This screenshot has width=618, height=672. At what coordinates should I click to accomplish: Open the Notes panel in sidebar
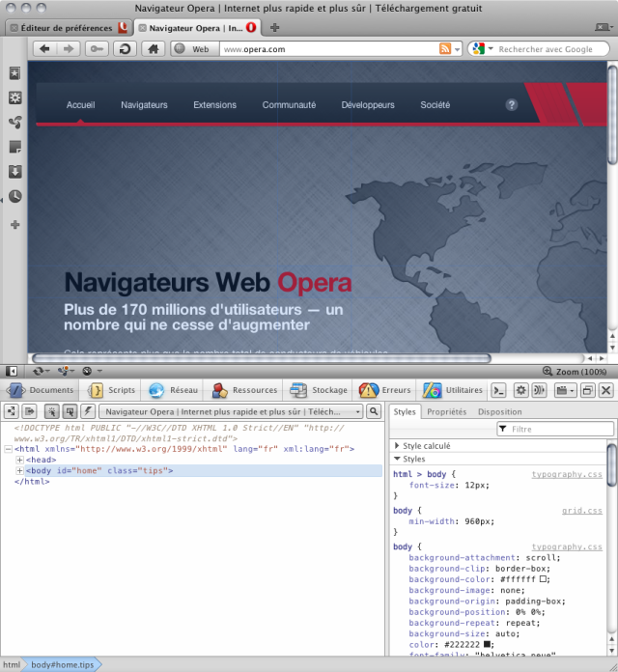15,147
